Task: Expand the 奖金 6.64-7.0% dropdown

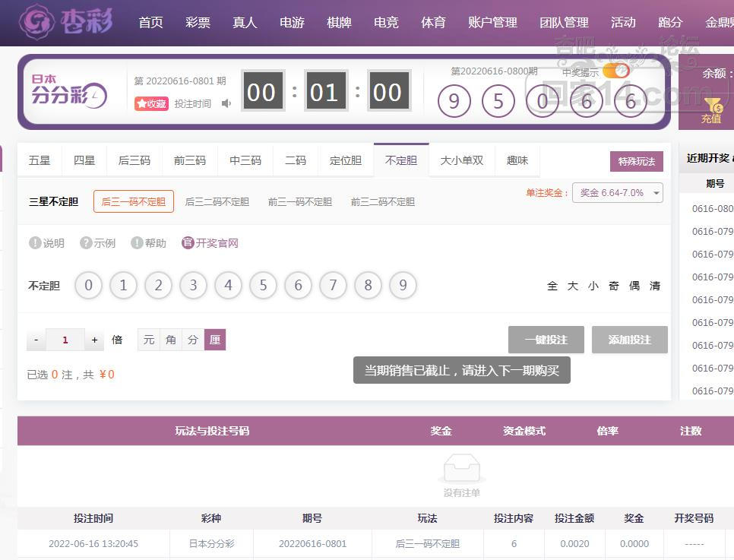Action: (x=617, y=193)
